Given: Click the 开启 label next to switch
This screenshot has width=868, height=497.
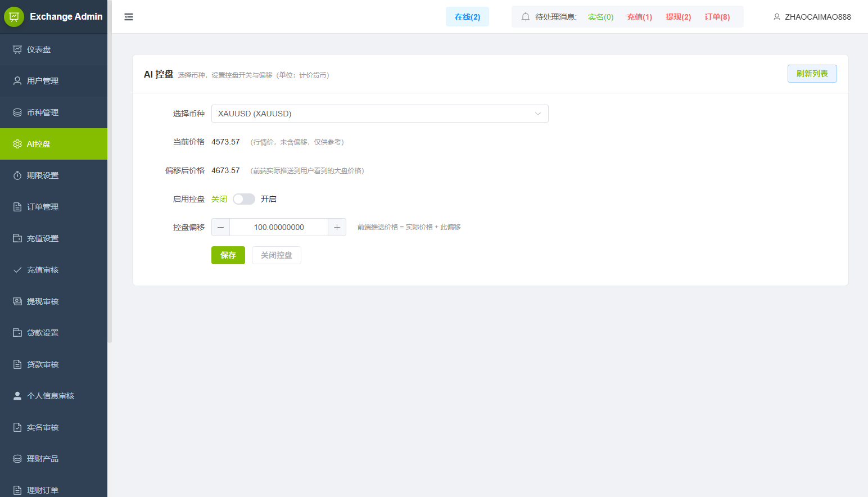Looking at the screenshot, I should (269, 199).
